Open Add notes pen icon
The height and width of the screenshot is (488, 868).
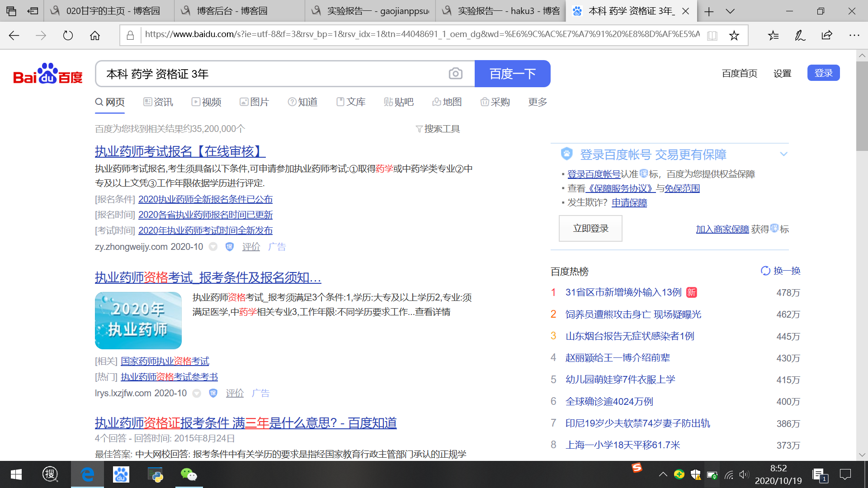coord(800,35)
